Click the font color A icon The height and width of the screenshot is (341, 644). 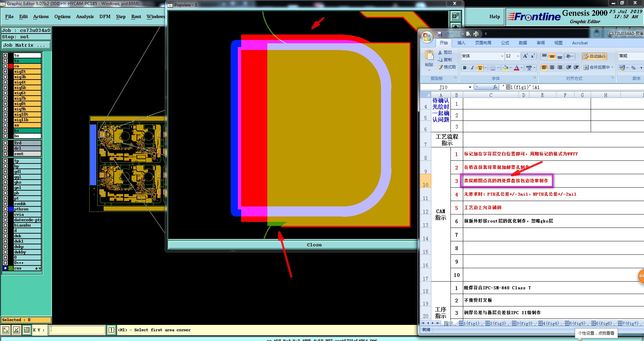[517, 67]
